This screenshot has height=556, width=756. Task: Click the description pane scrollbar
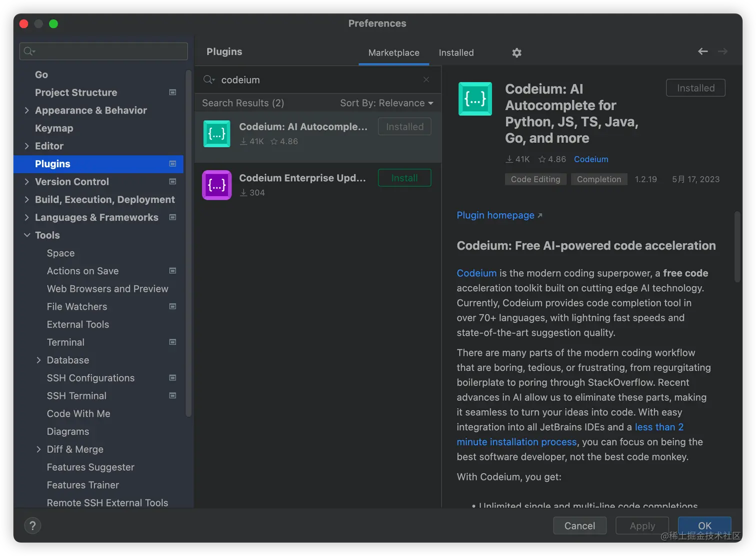pos(737,247)
